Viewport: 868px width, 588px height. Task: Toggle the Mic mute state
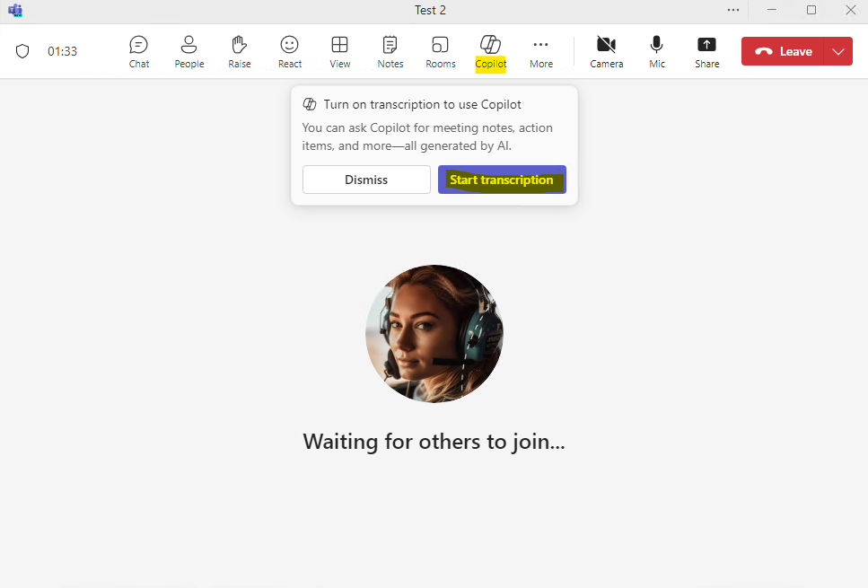click(656, 52)
